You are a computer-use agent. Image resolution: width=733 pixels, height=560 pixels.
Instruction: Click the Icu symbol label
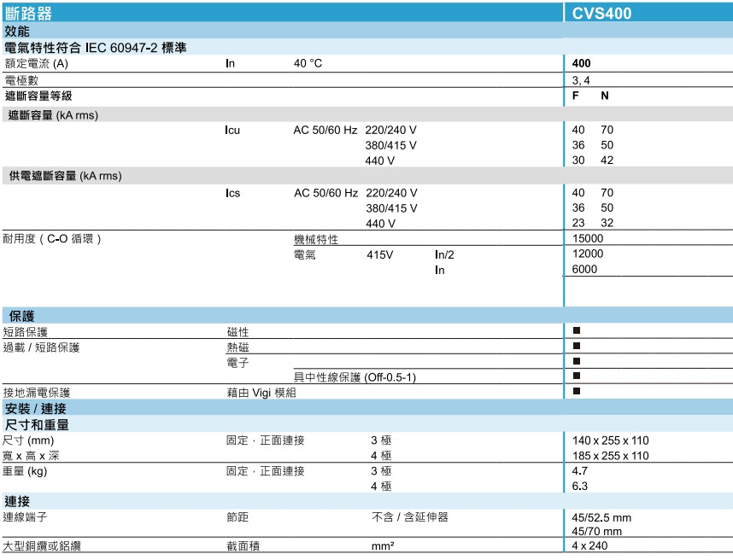click(x=232, y=130)
